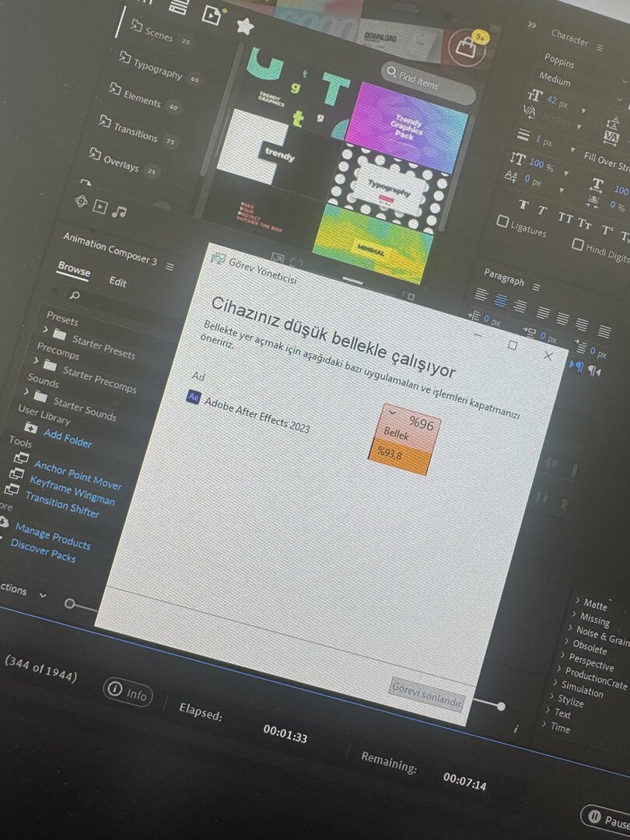Expand the Starter Presets folder
Screen dimensions: 630x840
tap(46, 331)
